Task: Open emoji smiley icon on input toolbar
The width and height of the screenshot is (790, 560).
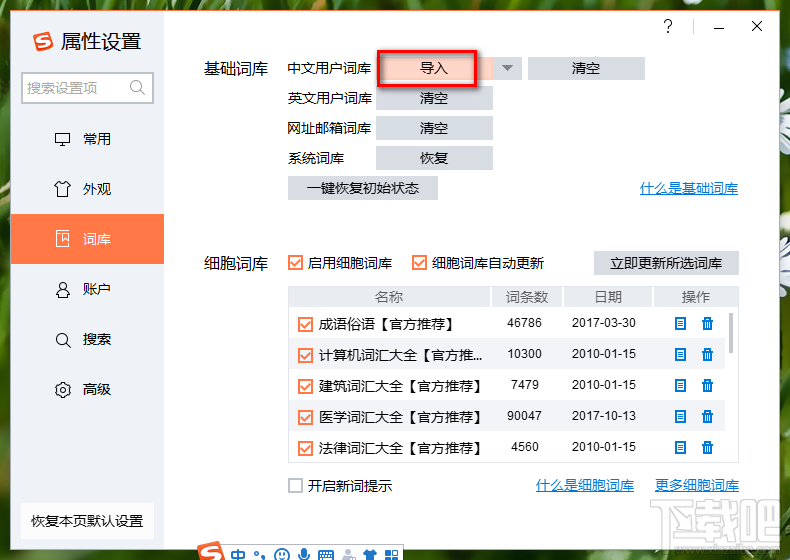Action: click(x=282, y=554)
